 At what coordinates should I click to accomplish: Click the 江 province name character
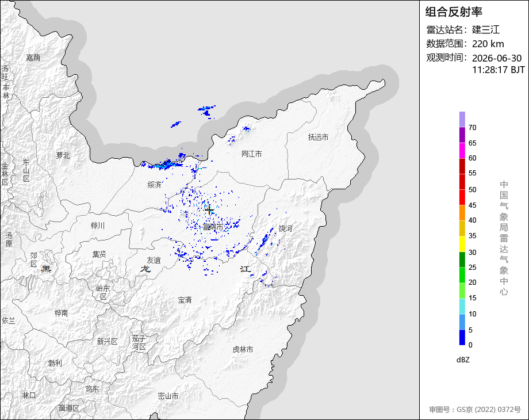point(246,269)
